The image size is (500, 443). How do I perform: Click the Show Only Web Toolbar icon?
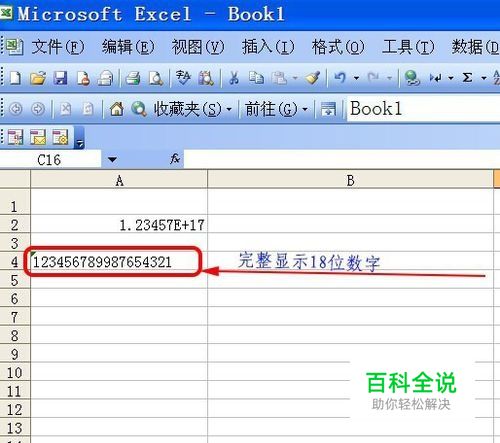point(328,109)
